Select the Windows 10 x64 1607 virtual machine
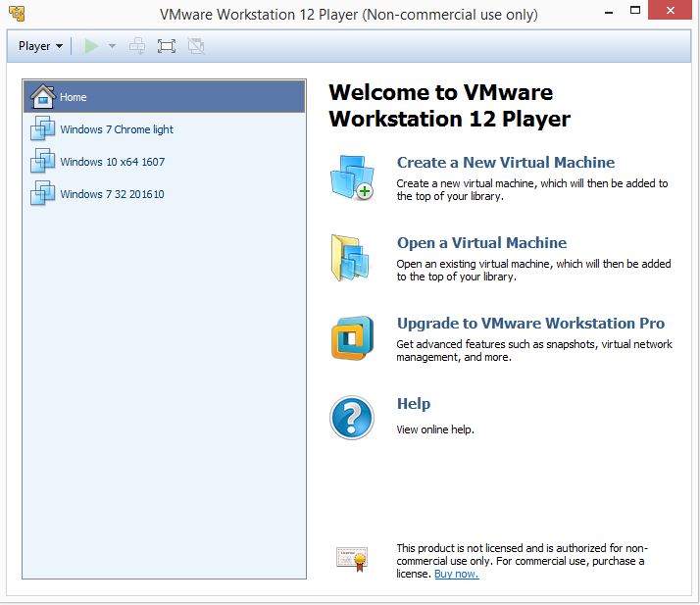Viewport: 700px width, 605px height. [165, 161]
